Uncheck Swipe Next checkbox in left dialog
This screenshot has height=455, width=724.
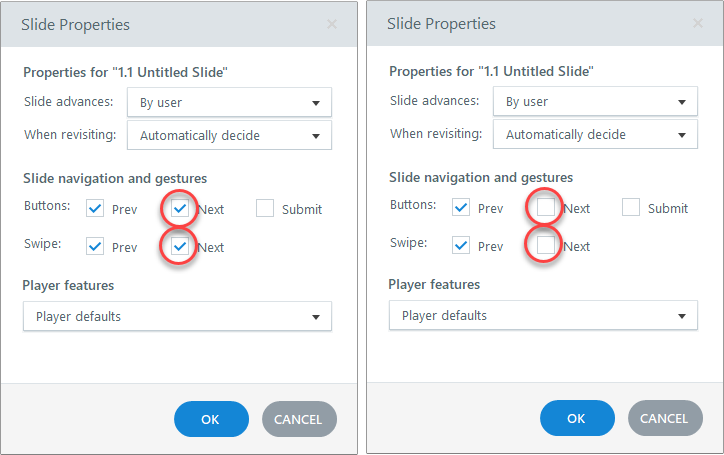pyautogui.click(x=180, y=246)
